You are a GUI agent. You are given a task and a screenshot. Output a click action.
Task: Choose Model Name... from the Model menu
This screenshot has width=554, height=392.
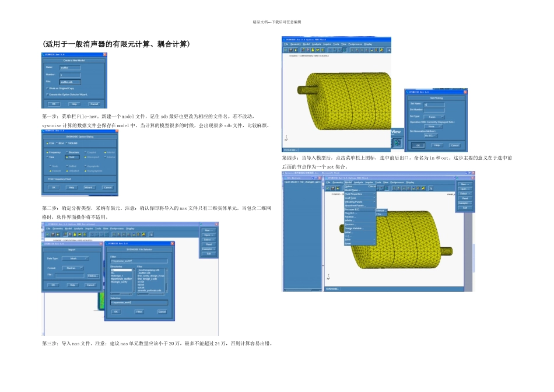(x=360, y=190)
